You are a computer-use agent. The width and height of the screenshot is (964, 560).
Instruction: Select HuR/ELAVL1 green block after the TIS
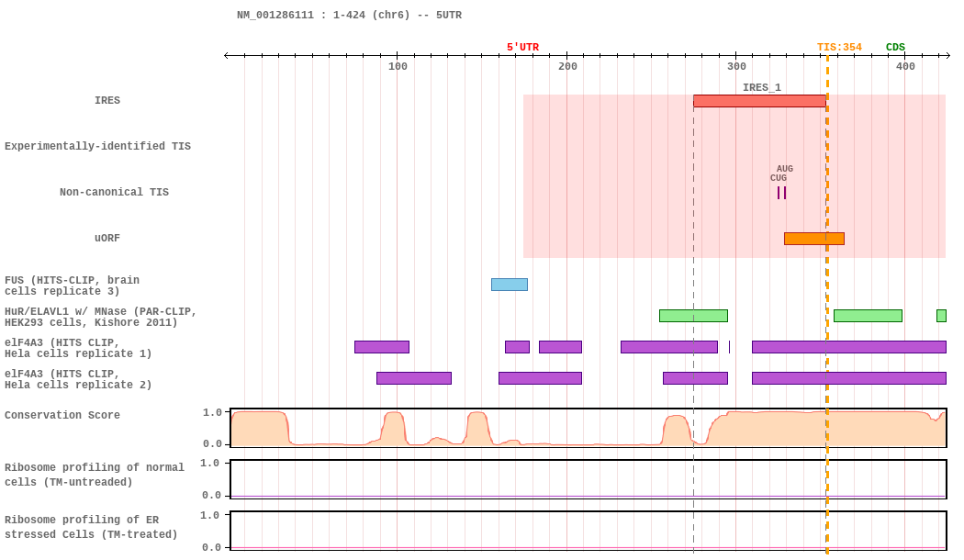869,316
